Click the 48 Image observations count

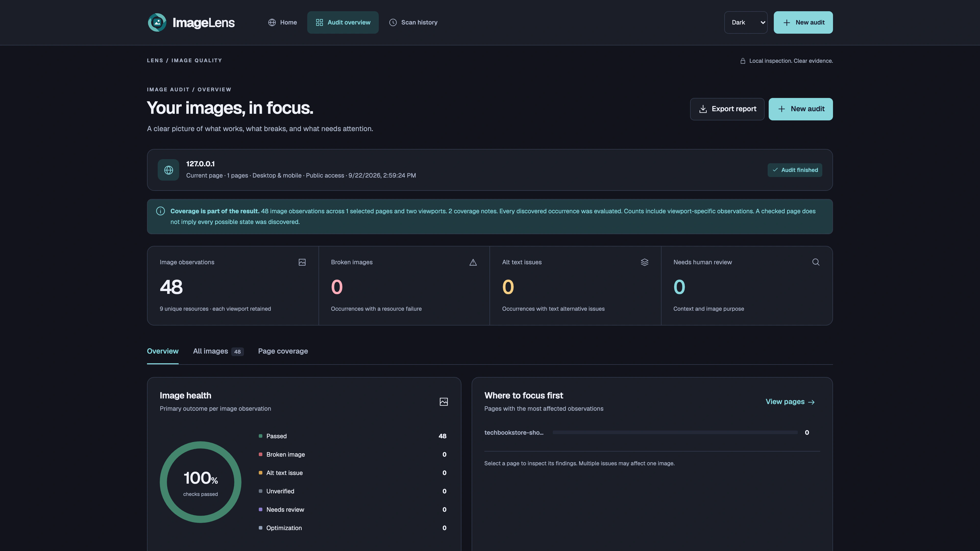pos(171,287)
